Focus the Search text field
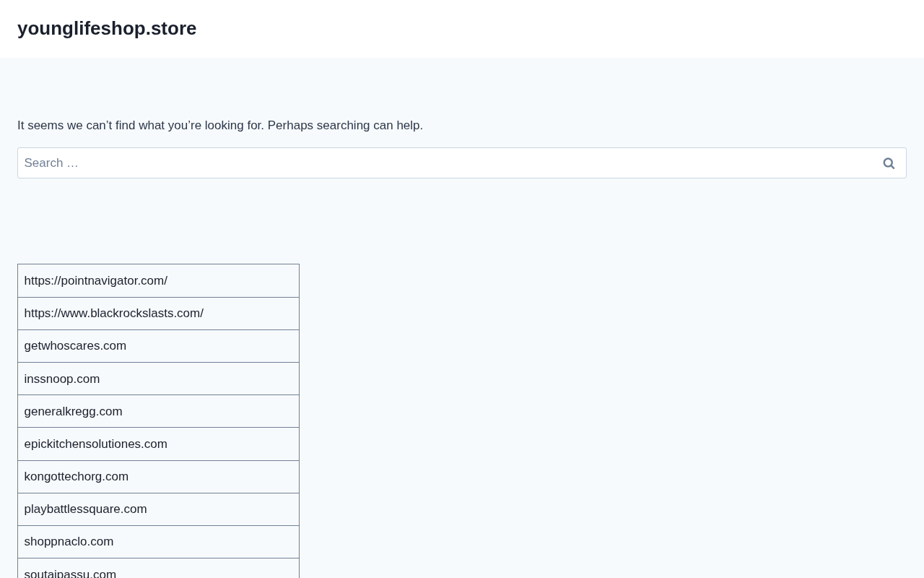The image size is (924, 578). tap(444, 163)
